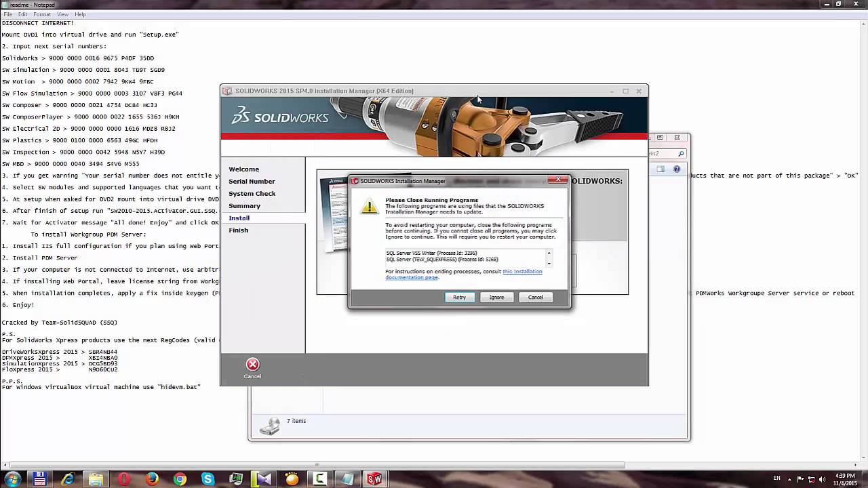This screenshot has width=868, height=488.
Task: Click the SolidWorks icon in the dialog title bar
Action: (355, 181)
